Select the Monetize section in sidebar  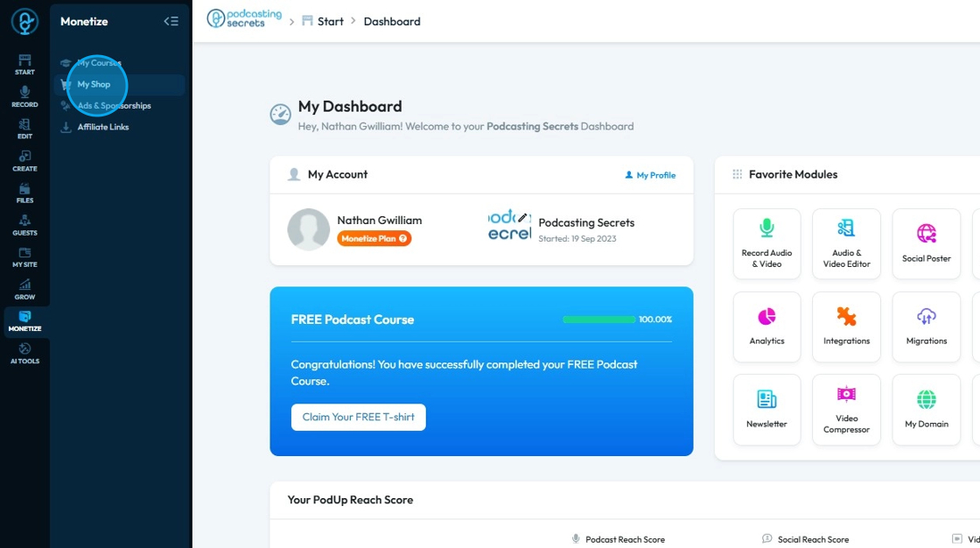click(x=24, y=321)
